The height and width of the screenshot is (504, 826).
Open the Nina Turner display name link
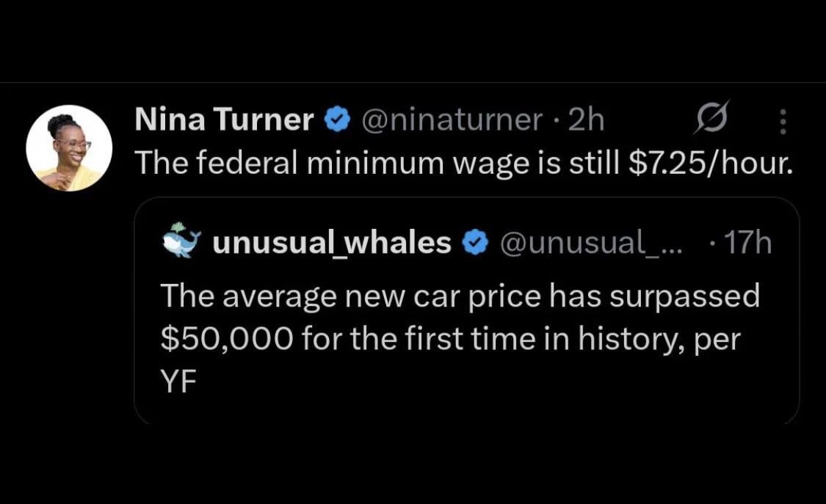tap(224, 120)
